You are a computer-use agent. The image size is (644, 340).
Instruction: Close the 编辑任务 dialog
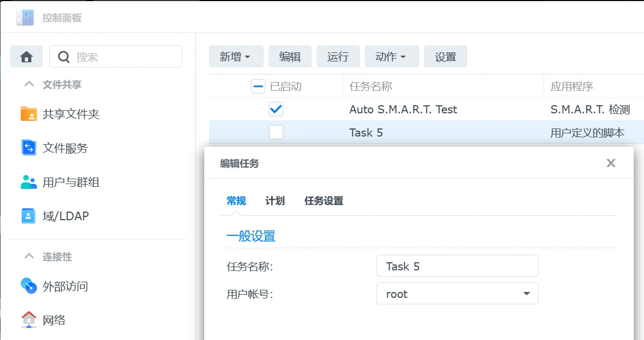[611, 163]
